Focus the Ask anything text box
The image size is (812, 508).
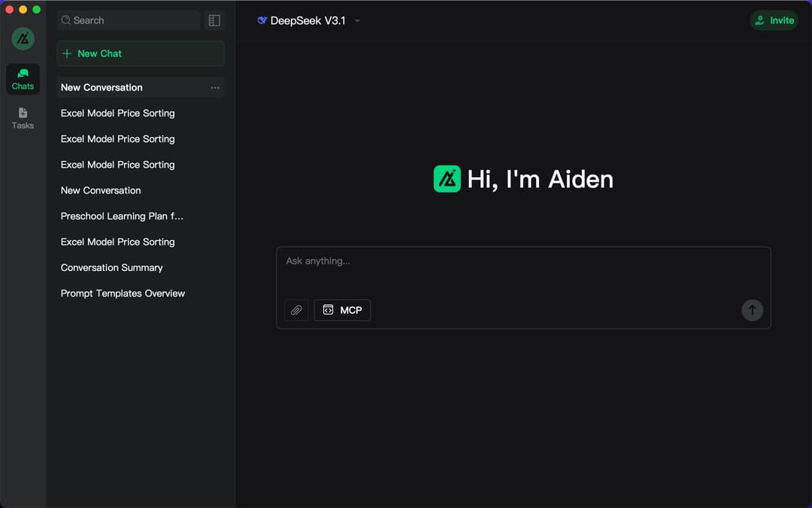pyautogui.click(x=523, y=271)
